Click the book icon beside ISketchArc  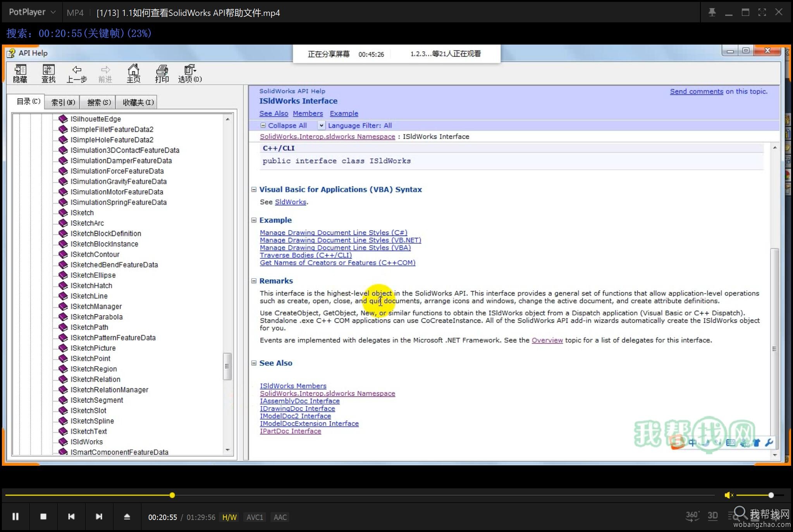pos(63,223)
